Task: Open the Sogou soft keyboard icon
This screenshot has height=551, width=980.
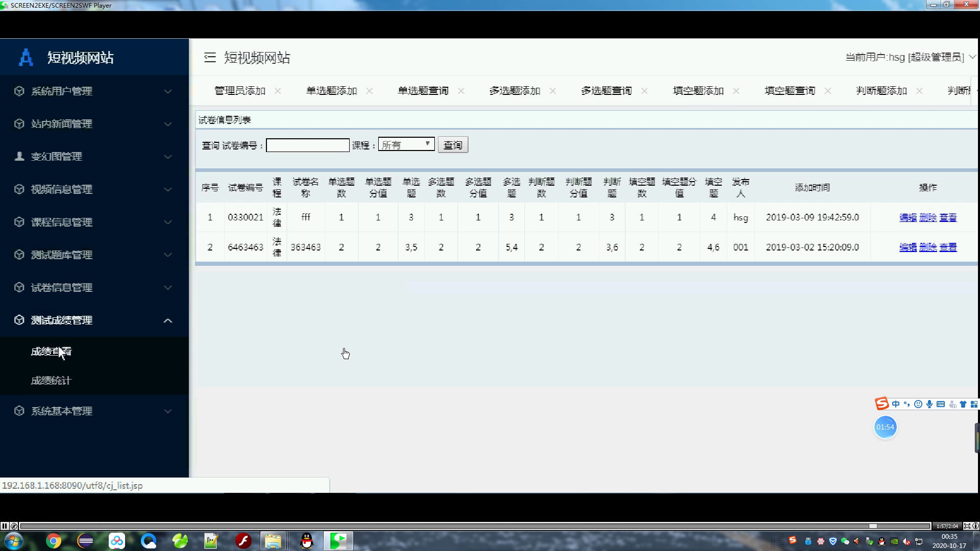Action: [x=940, y=404]
